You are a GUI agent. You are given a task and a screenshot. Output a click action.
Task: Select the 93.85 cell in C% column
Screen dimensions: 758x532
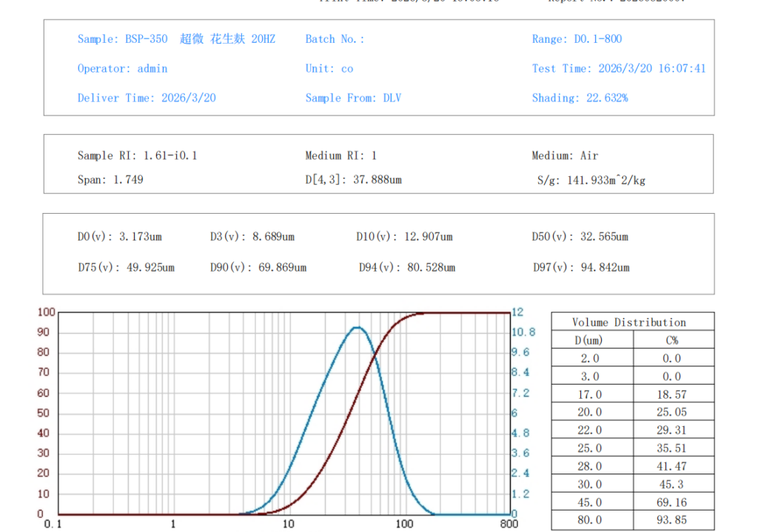coord(671,520)
